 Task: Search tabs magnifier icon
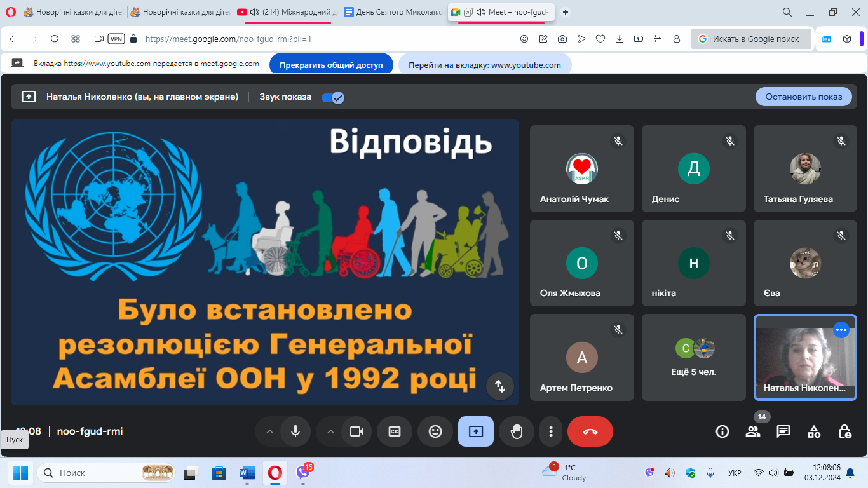(x=787, y=12)
